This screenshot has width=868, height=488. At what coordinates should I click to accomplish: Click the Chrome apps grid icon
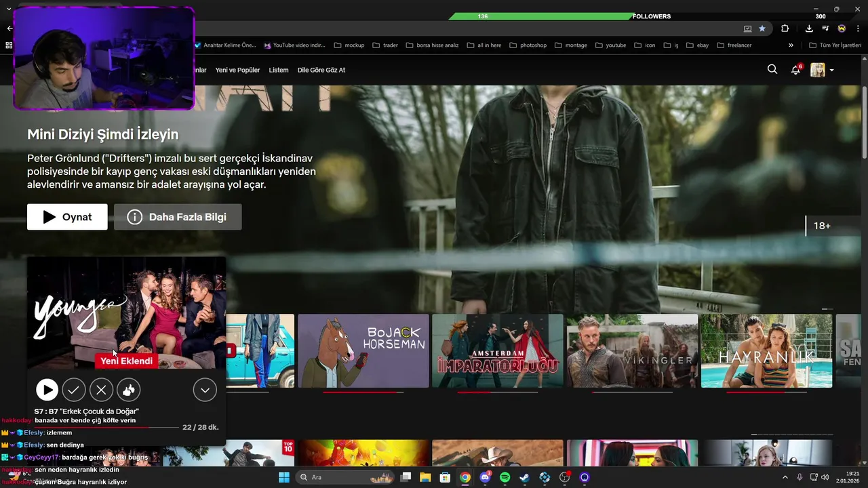(9, 45)
